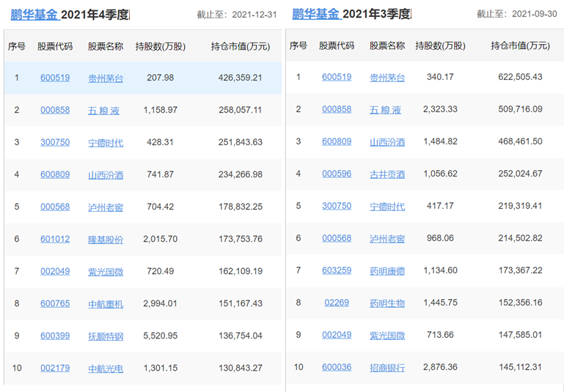564x392 pixels.
Task: Click Hong Kong stock code 02269
Action: [x=337, y=303]
